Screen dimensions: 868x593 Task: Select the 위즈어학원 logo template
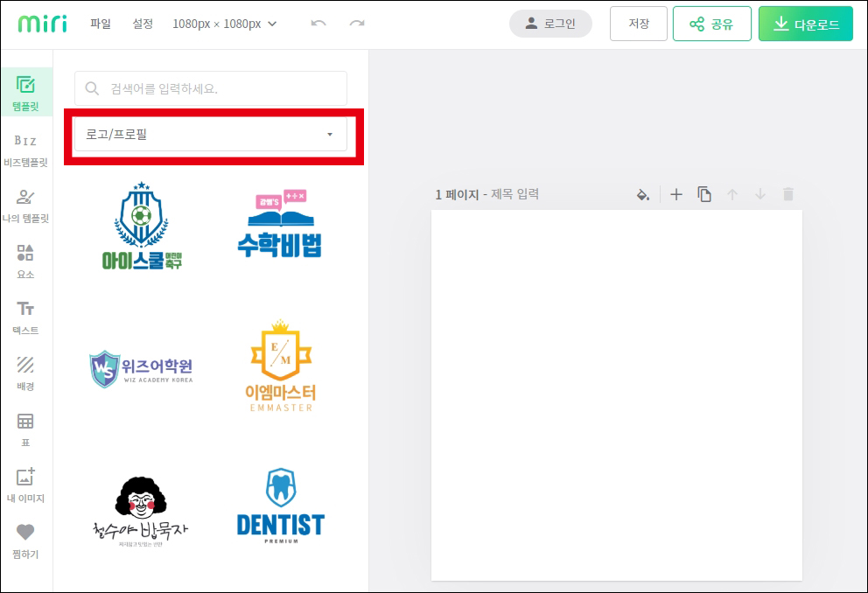(x=141, y=368)
